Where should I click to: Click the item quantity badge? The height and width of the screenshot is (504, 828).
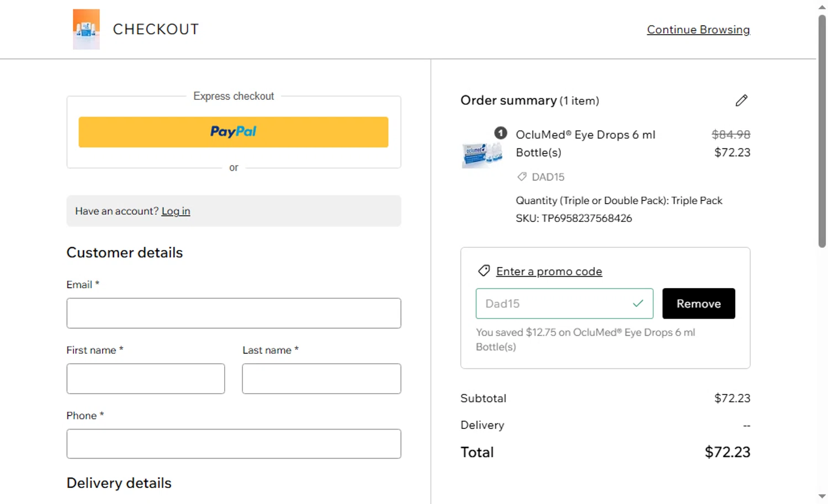(501, 133)
